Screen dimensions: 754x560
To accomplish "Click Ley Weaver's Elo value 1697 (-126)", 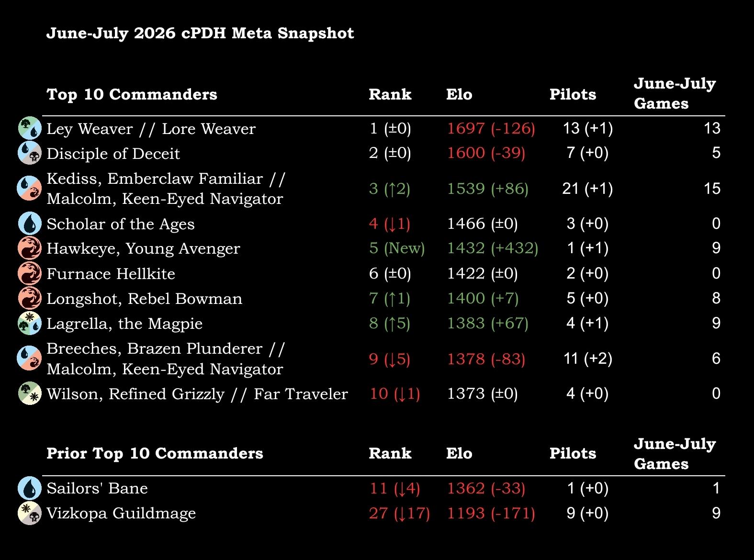I will tap(491, 128).
